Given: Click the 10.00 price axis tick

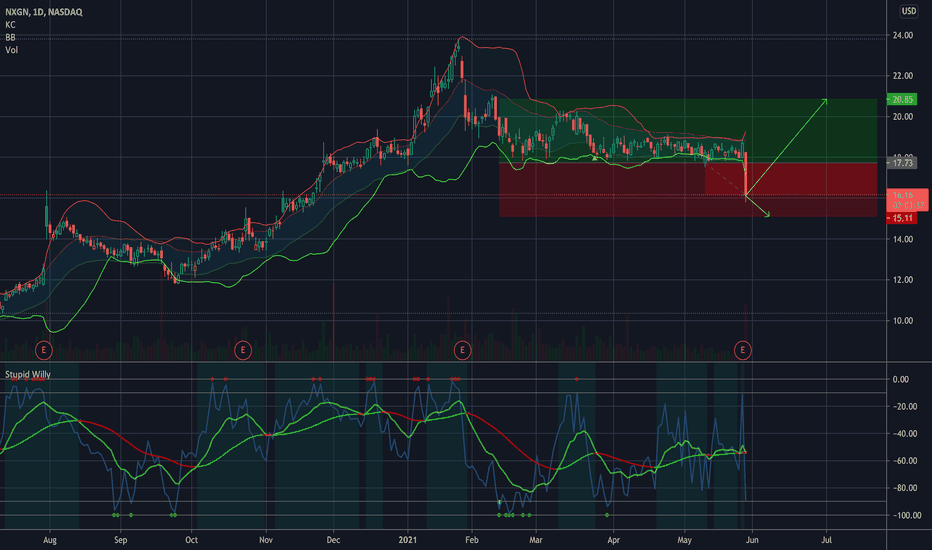Looking at the screenshot, I should 903,320.
